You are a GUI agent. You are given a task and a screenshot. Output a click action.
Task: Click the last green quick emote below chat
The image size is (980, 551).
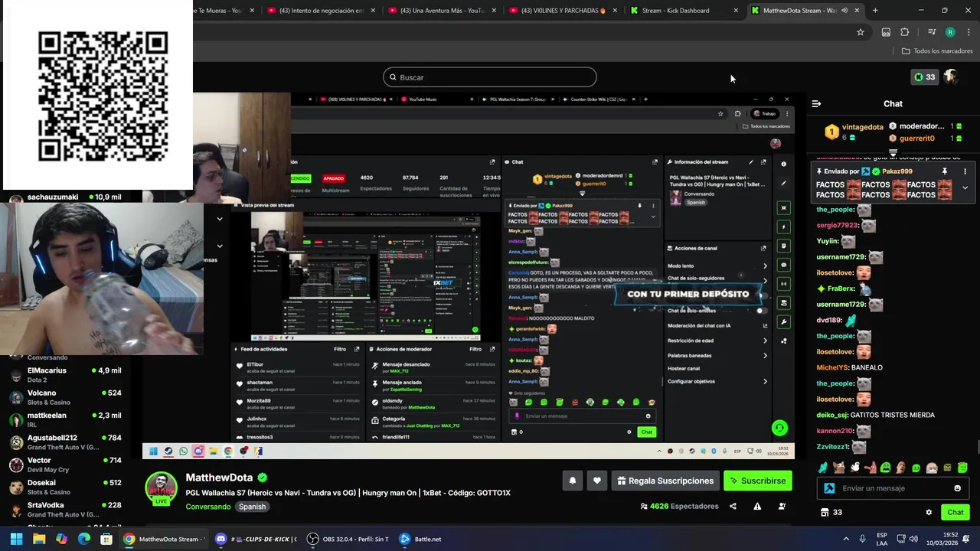(x=962, y=467)
